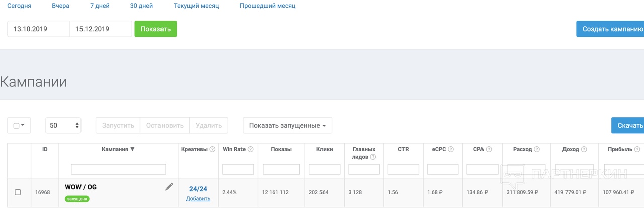Choose the '7 дней' period
Screen dimensions: 644x208
(x=100, y=6)
